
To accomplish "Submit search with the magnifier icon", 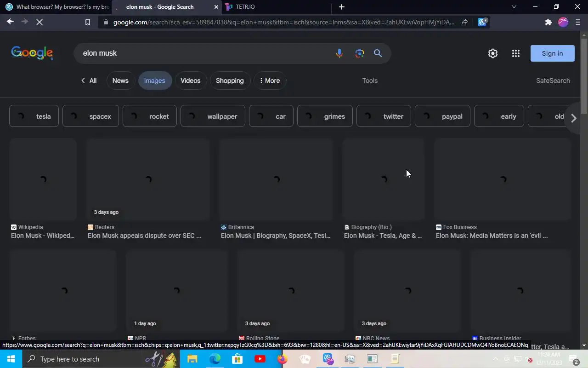I will [378, 53].
